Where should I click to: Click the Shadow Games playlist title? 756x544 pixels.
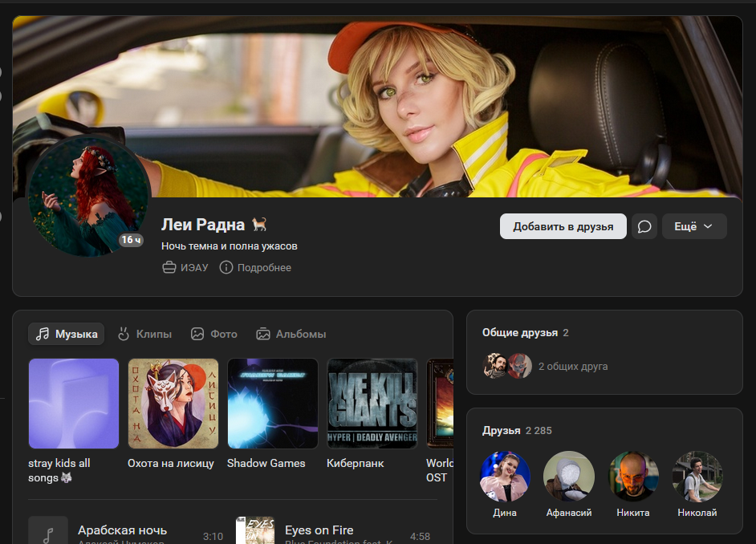[x=266, y=463]
